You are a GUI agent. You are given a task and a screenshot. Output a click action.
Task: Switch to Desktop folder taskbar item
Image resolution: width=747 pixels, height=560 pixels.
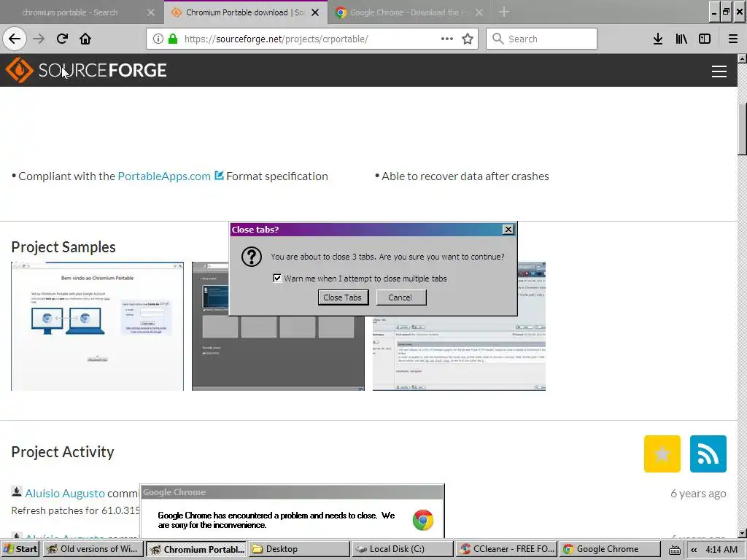point(298,549)
